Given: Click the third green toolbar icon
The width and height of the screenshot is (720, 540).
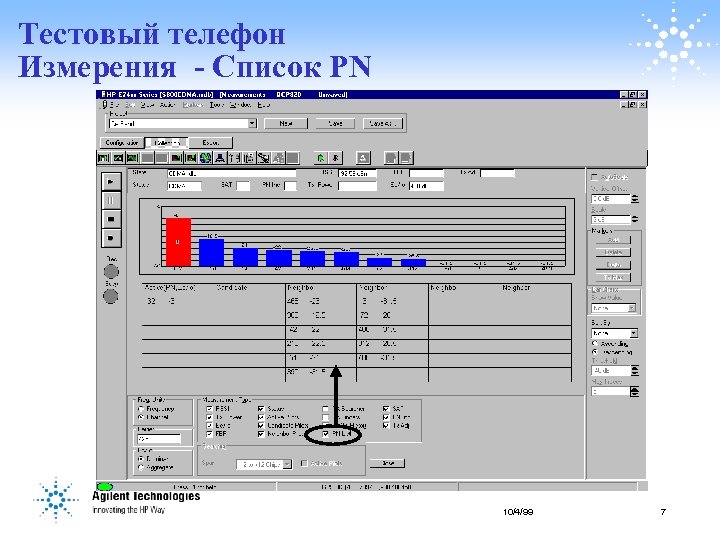Looking at the screenshot, I should coord(132,158).
